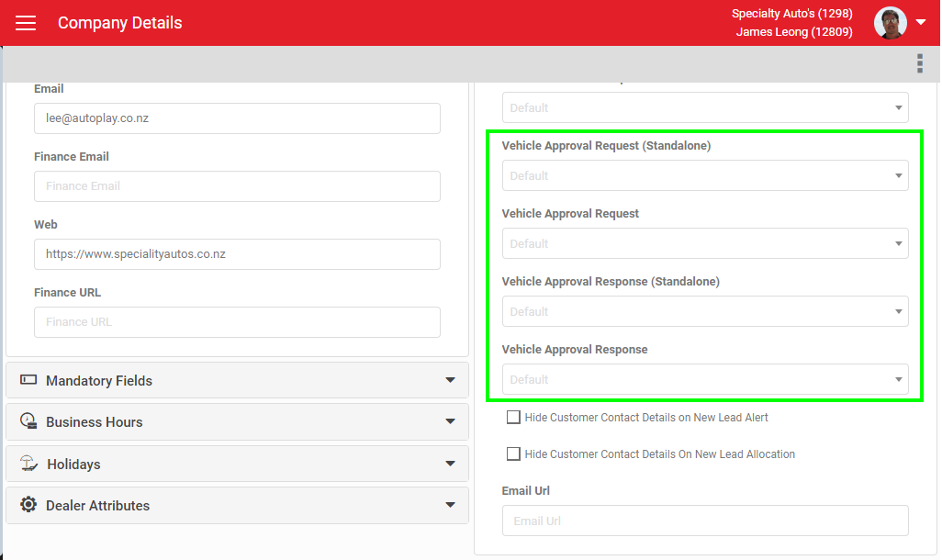942x560 pixels.
Task: Click the Business Hours clock icon
Action: [28, 422]
